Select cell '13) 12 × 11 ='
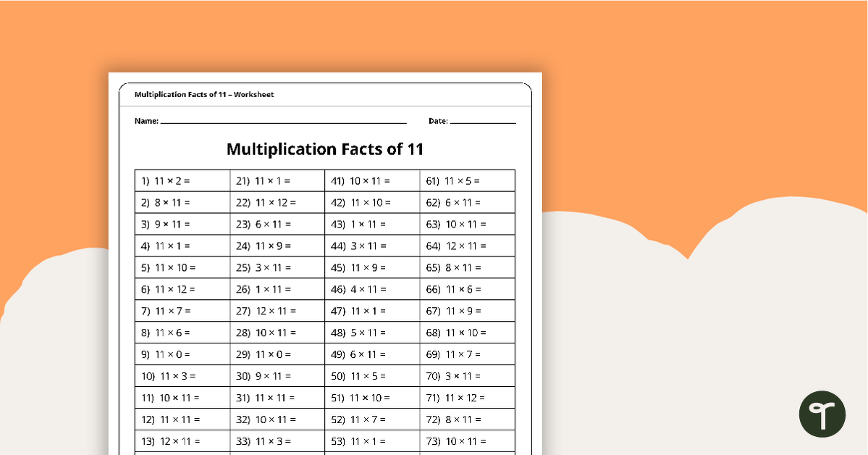 click(x=182, y=441)
